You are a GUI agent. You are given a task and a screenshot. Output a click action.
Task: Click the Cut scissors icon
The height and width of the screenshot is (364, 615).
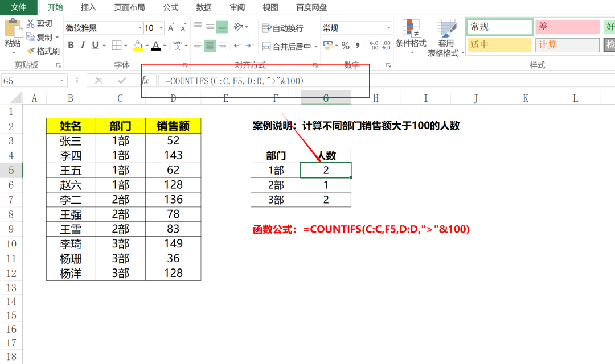[30, 23]
